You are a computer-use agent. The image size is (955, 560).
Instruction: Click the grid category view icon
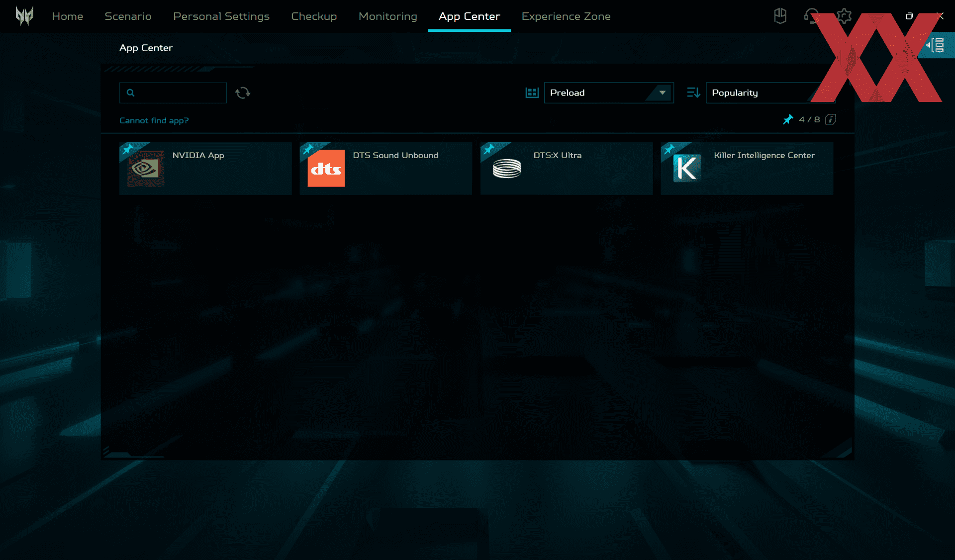[x=532, y=93]
